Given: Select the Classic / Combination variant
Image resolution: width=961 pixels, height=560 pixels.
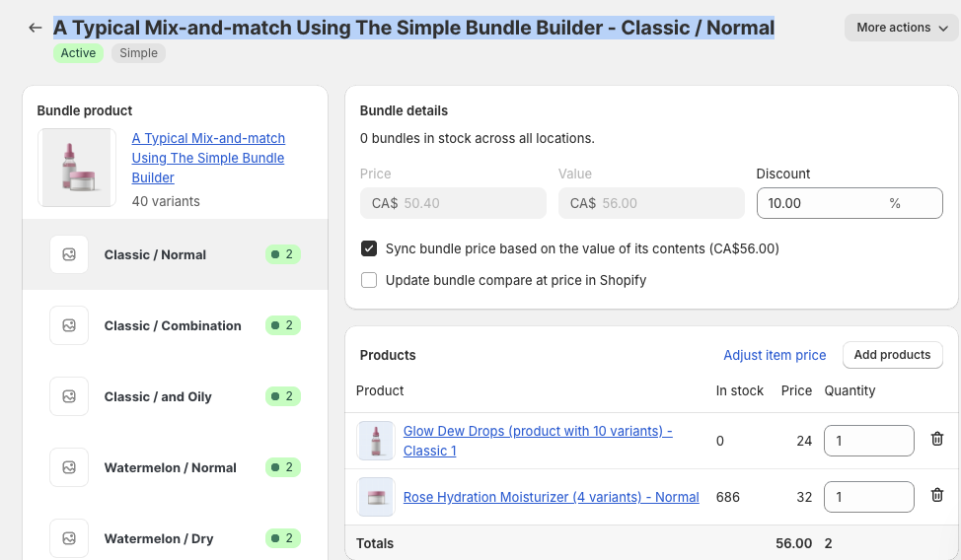Looking at the screenshot, I should (x=176, y=325).
